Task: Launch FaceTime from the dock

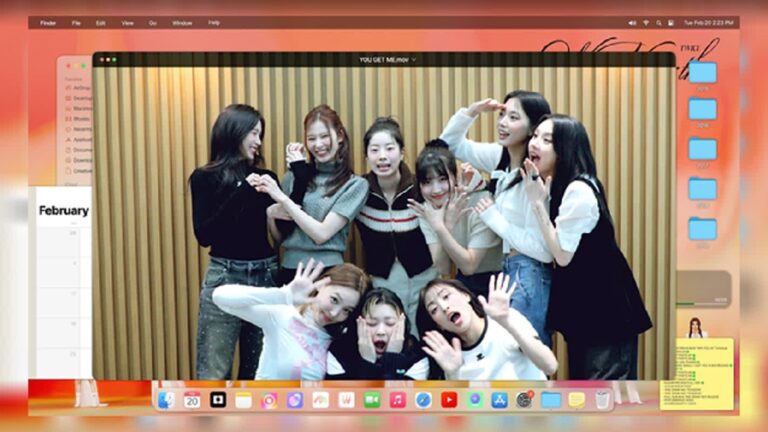Action: tap(372, 400)
